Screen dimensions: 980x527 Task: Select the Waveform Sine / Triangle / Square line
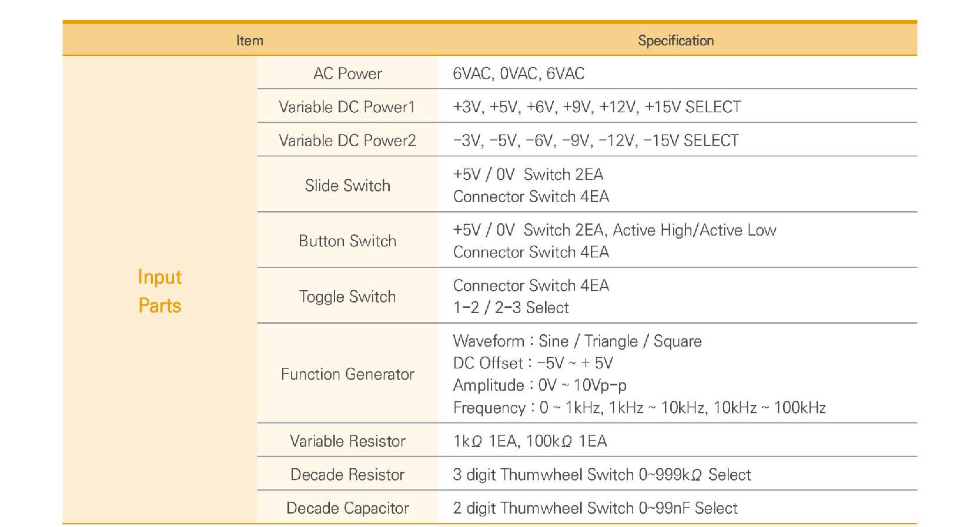577,341
